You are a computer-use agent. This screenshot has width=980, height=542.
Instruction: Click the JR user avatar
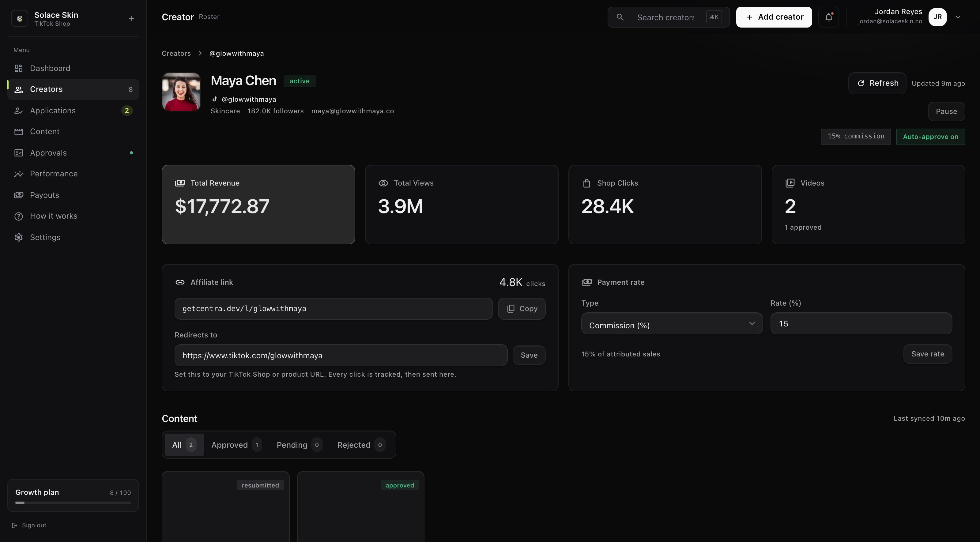pos(937,17)
